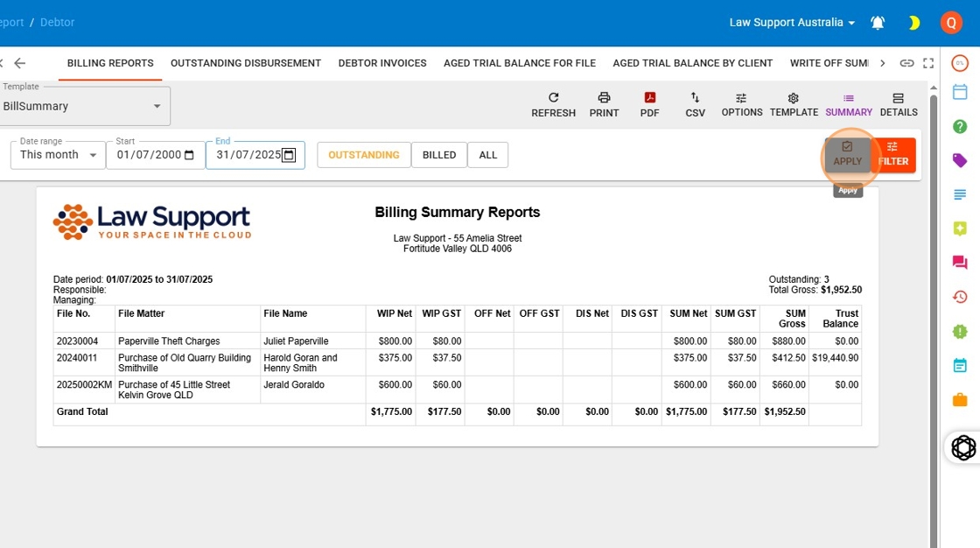Screen dimensions: 980x548
Task: Click file number 20240011
Action: [77, 358]
